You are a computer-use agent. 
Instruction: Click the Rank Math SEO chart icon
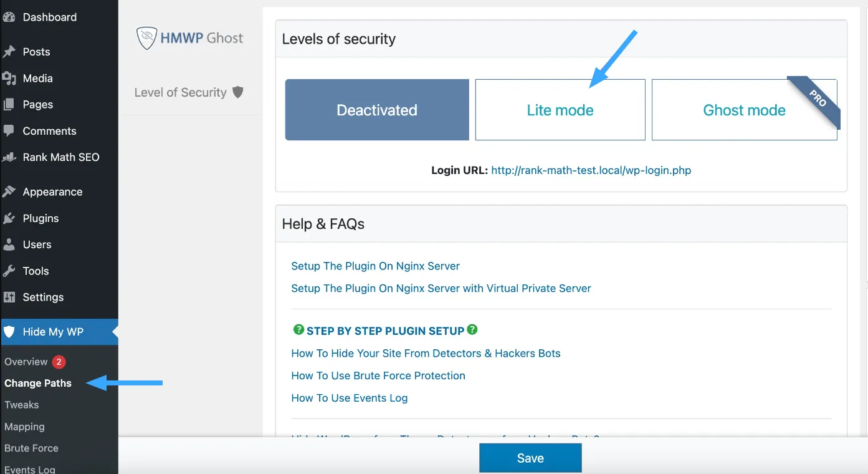pos(9,157)
